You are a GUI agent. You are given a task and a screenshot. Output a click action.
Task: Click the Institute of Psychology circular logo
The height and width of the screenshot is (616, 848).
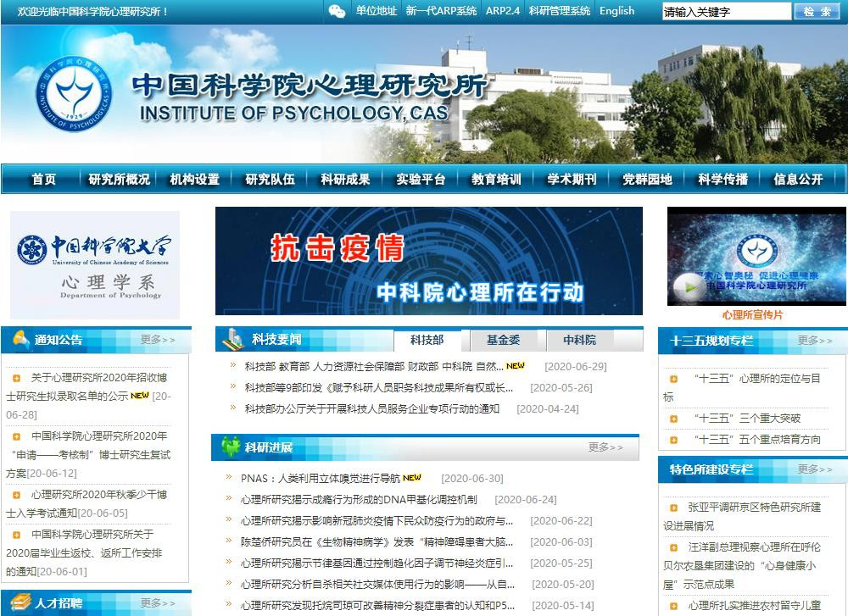coord(74,94)
